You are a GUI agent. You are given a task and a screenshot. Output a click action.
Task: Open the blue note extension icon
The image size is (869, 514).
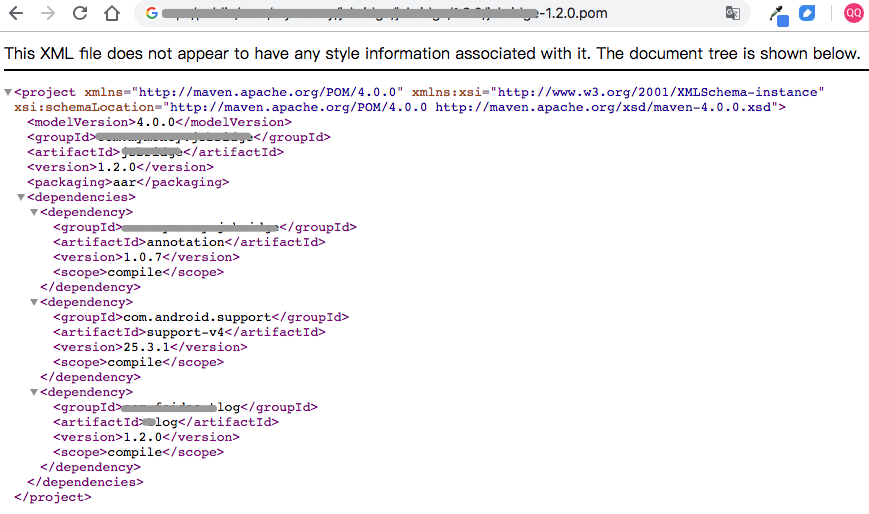click(807, 13)
